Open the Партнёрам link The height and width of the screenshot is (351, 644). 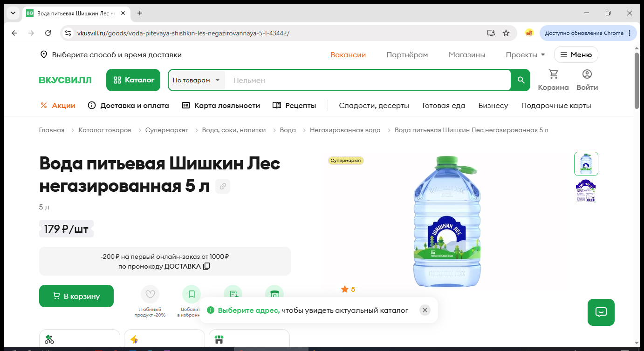(x=407, y=54)
